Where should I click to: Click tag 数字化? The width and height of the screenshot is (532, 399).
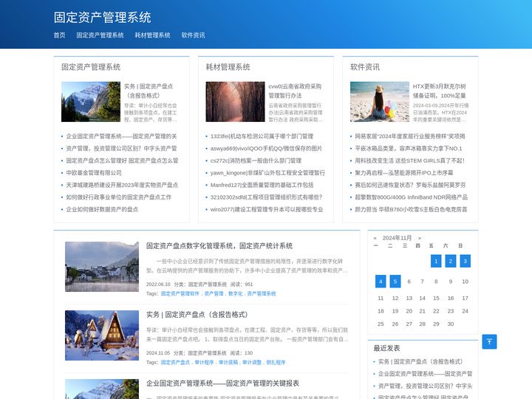tap(236, 293)
